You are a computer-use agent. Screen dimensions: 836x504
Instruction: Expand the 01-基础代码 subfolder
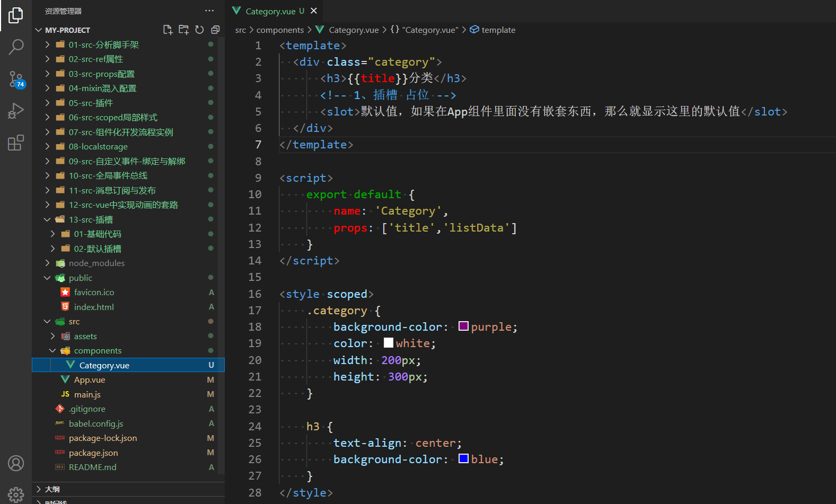(x=52, y=234)
